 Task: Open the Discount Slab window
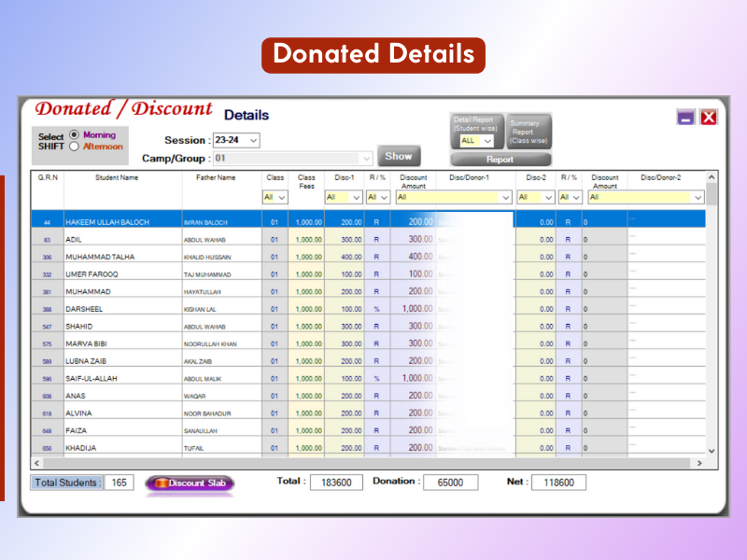[x=190, y=483]
